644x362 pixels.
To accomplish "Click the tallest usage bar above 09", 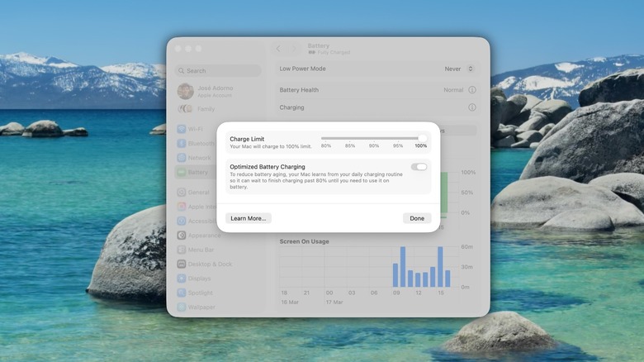I will [403, 267].
